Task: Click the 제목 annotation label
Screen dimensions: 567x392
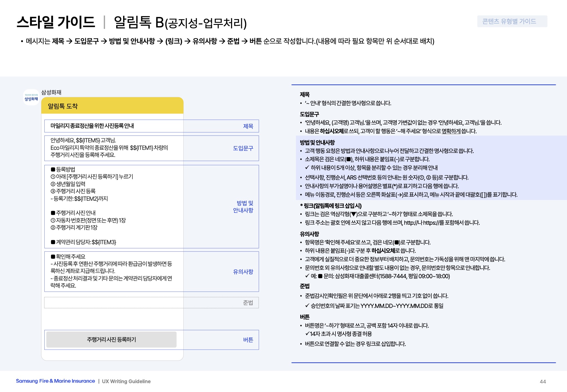Action: 248,126
